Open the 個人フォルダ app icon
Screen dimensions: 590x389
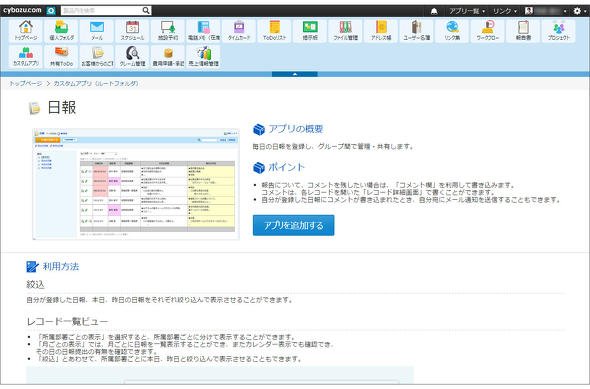click(61, 30)
